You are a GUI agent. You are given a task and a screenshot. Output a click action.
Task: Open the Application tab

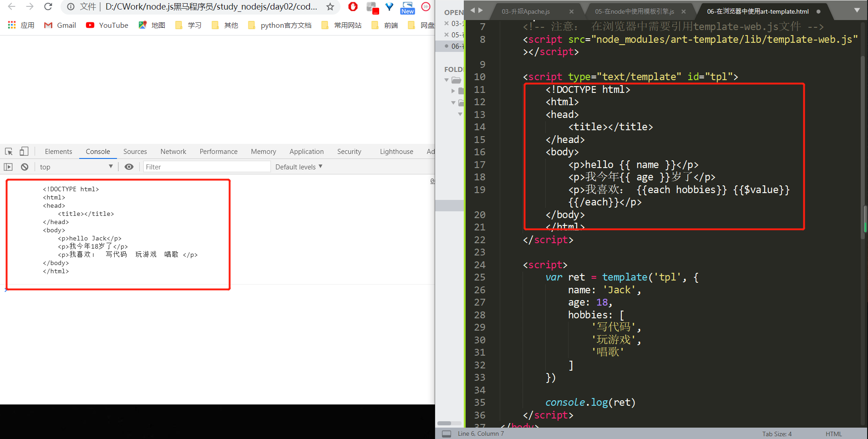pyautogui.click(x=307, y=152)
